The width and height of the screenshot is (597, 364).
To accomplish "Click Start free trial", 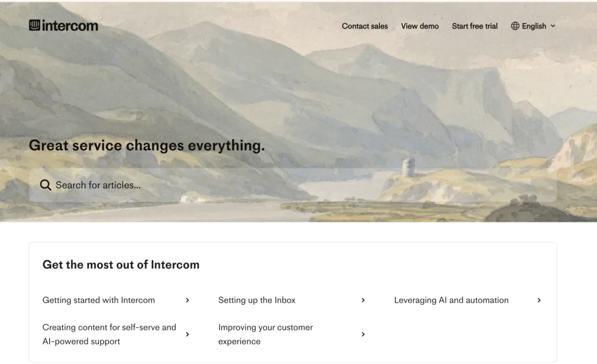I will tap(475, 26).
